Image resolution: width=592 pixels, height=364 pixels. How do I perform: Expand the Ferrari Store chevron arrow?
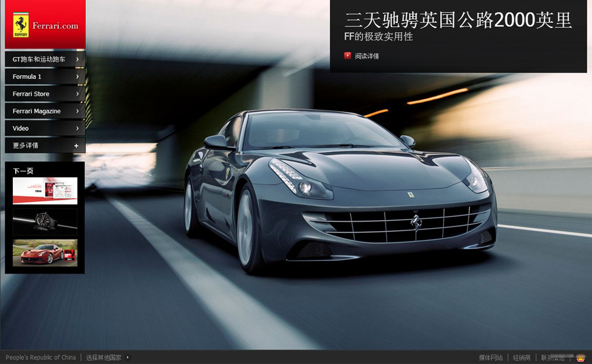click(x=77, y=93)
